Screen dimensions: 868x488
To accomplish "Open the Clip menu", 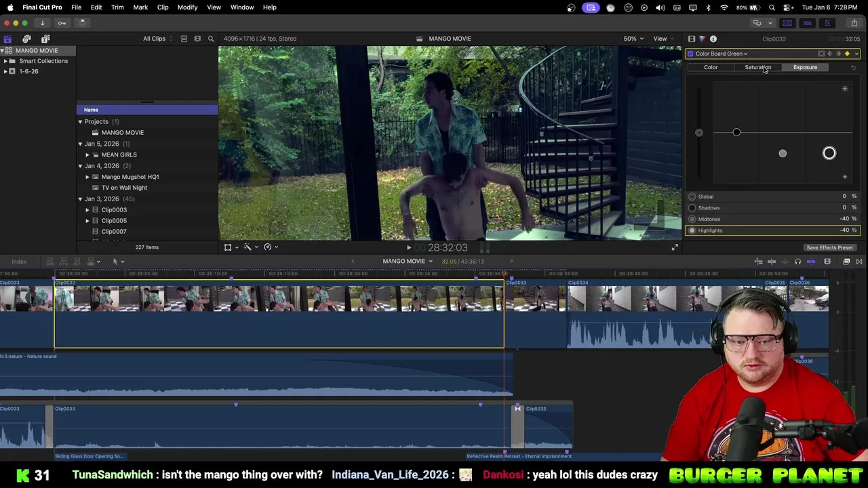I will [163, 7].
